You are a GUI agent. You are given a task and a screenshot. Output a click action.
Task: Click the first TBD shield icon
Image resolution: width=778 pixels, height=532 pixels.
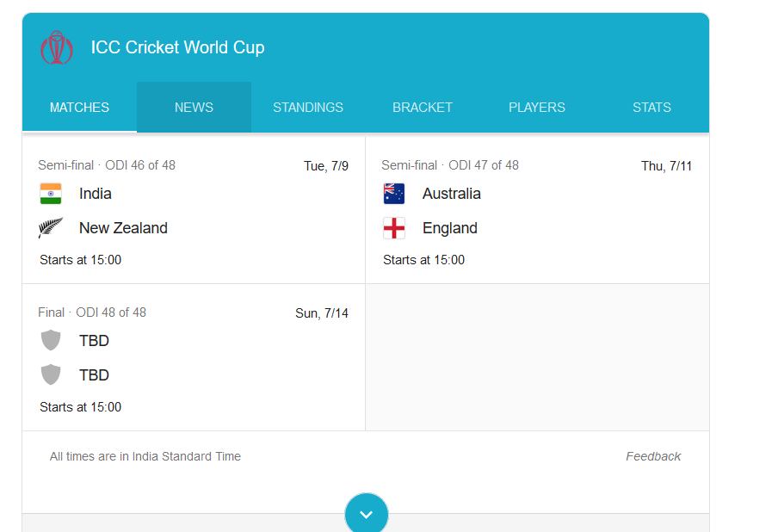51,340
